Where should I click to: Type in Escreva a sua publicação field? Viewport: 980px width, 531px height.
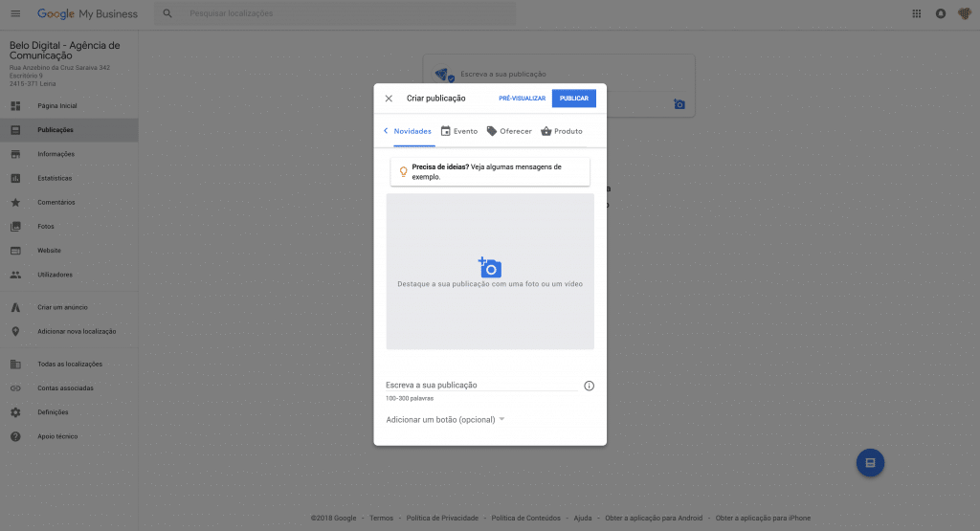coord(480,385)
